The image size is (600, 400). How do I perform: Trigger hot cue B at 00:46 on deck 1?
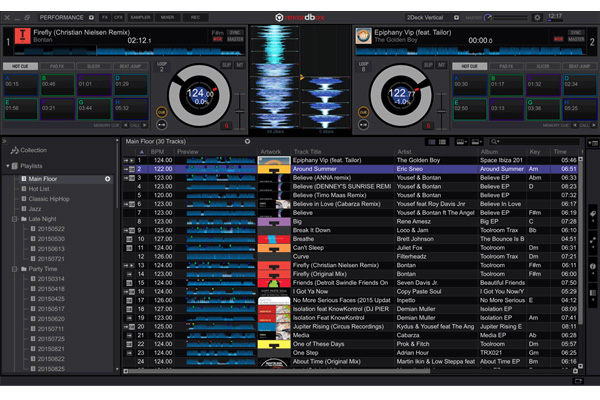(57, 85)
